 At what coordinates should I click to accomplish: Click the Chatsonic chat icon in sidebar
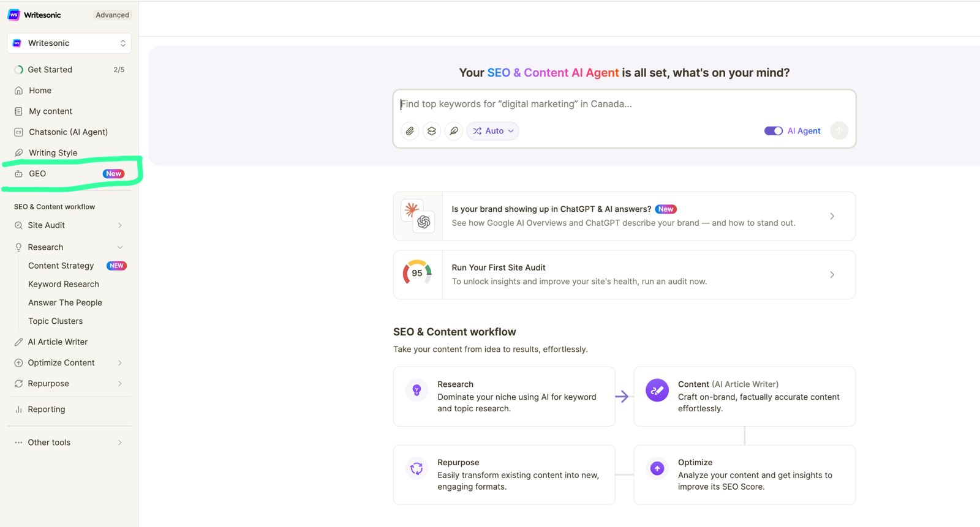click(18, 132)
